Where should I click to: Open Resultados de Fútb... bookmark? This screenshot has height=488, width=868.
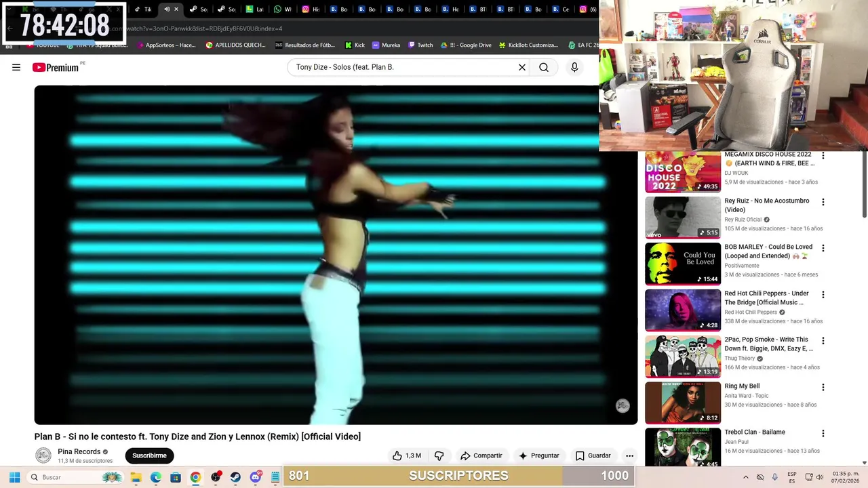(x=305, y=45)
